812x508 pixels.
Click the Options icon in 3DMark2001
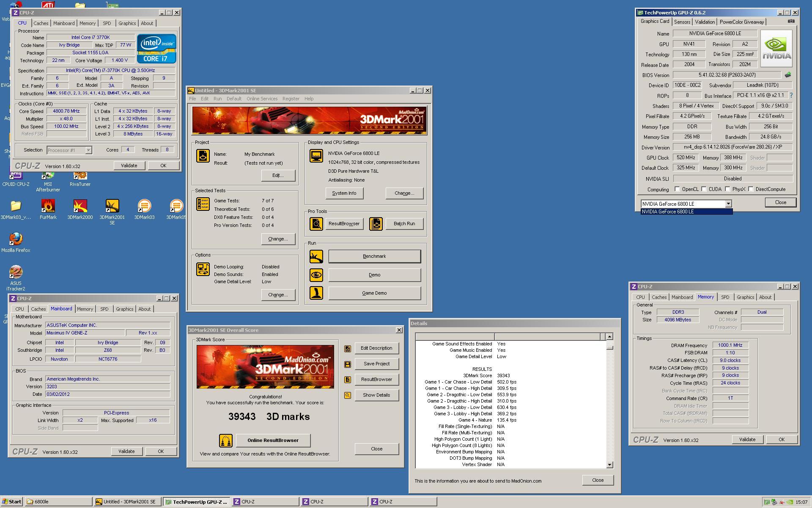[203, 269]
